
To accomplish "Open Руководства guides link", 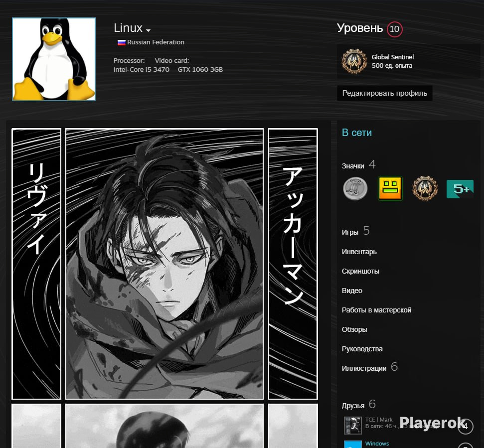I will click(362, 349).
